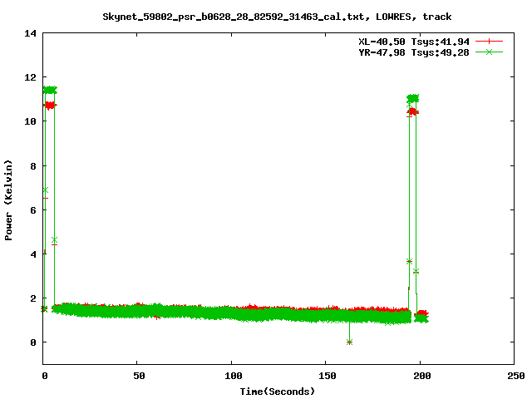Click the red XL cal plateau near 195 seconds
The image size is (532, 399).
[x=413, y=111]
